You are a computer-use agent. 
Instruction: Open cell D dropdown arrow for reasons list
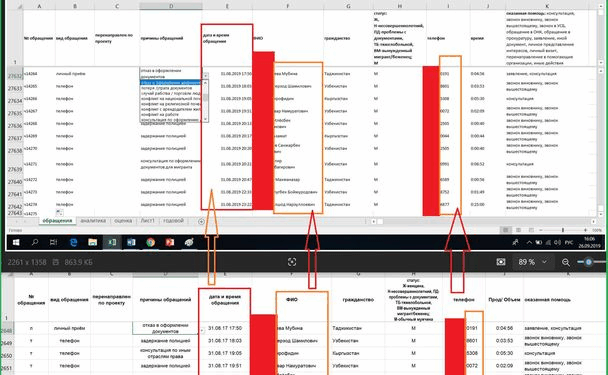pos(206,76)
